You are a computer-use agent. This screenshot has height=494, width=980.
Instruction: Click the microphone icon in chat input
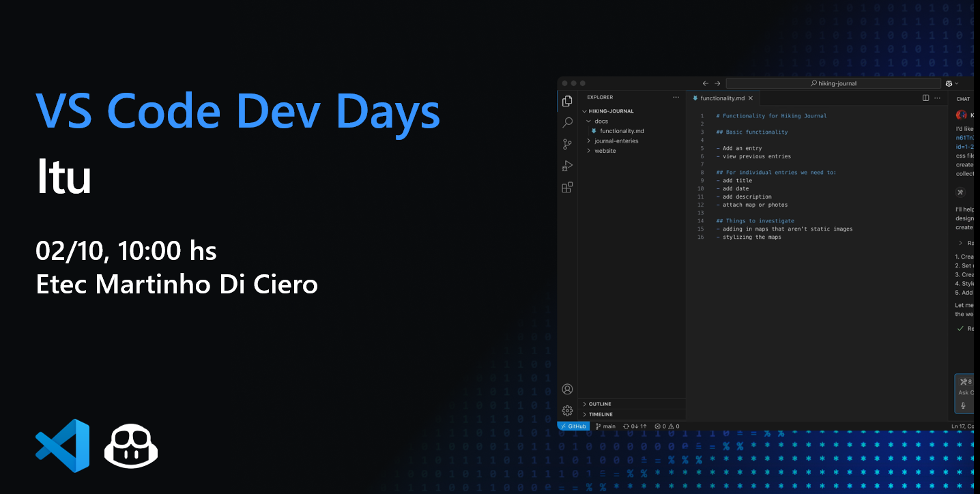[x=964, y=405]
